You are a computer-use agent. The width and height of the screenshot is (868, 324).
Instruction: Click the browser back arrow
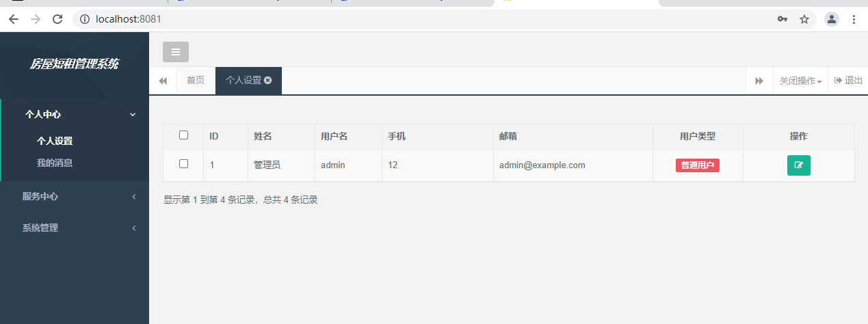coord(14,19)
